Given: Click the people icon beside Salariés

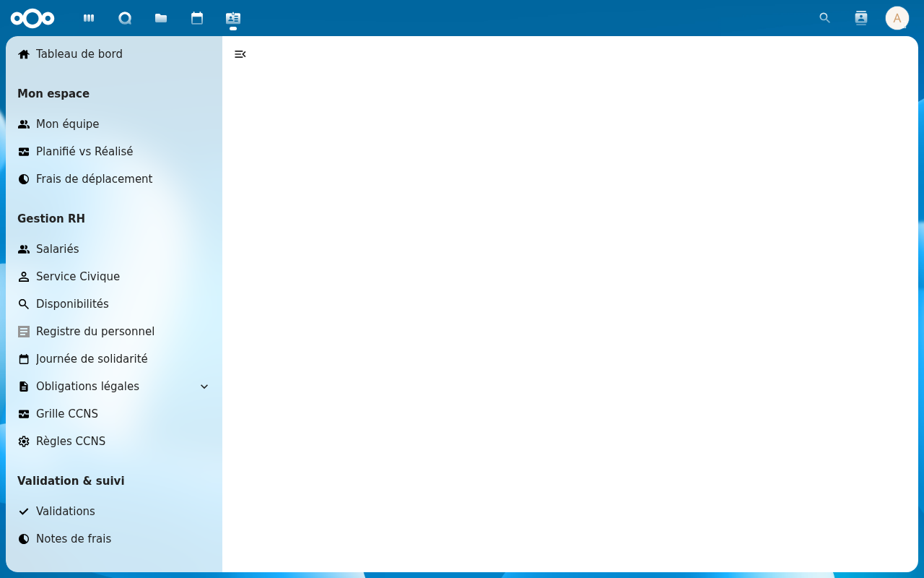Looking at the screenshot, I should [24, 249].
